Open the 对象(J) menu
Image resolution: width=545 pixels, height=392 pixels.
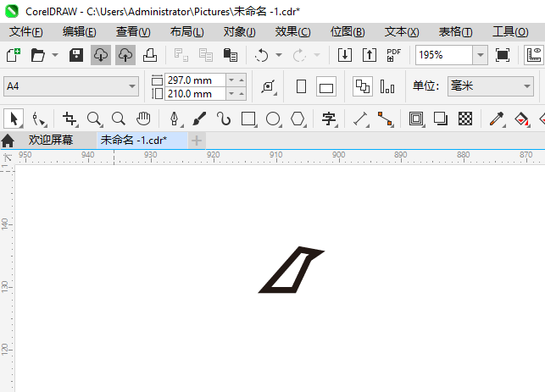point(240,32)
